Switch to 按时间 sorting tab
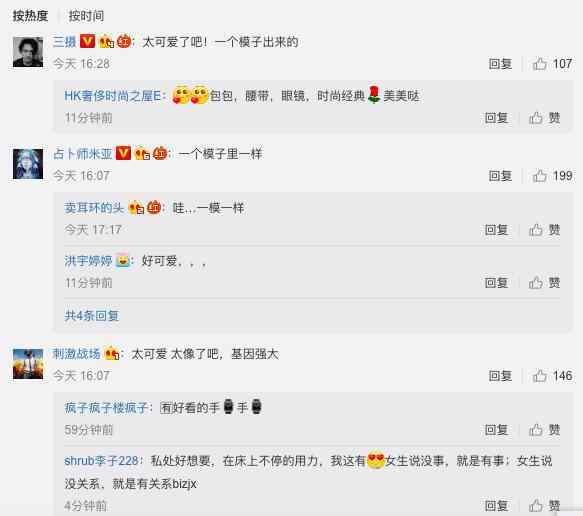 tap(86, 16)
